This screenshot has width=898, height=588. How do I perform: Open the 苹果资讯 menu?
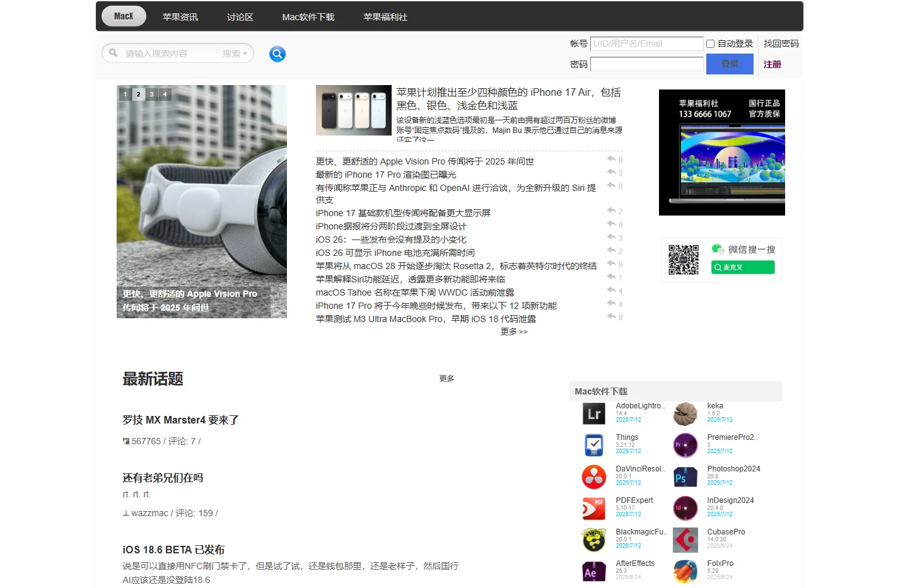[180, 17]
